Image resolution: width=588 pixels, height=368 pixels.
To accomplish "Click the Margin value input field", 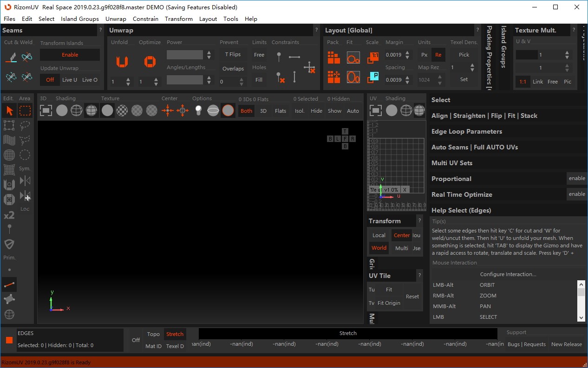I will pyautogui.click(x=394, y=55).
